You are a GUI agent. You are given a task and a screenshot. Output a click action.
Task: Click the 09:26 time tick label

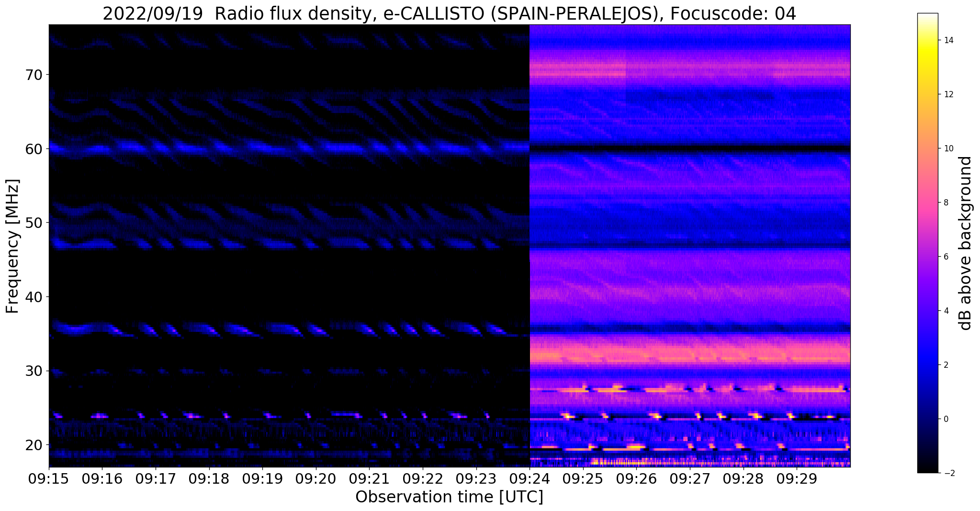636,479
